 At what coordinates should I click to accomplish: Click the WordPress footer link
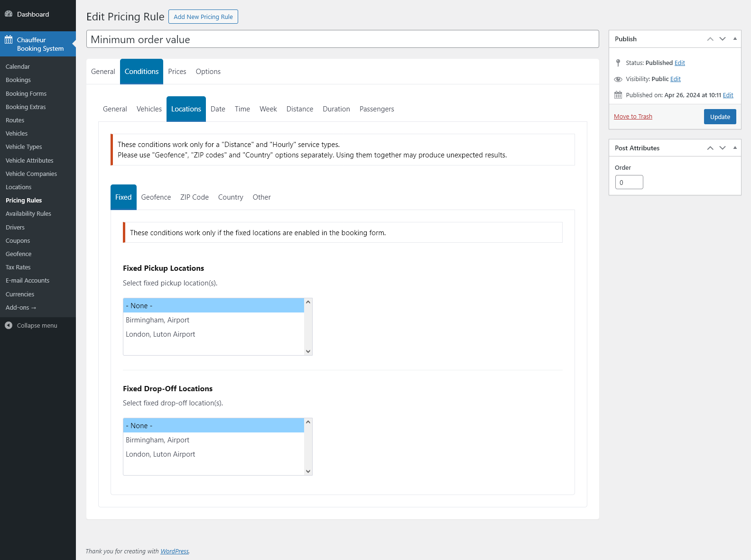point(175,551)
